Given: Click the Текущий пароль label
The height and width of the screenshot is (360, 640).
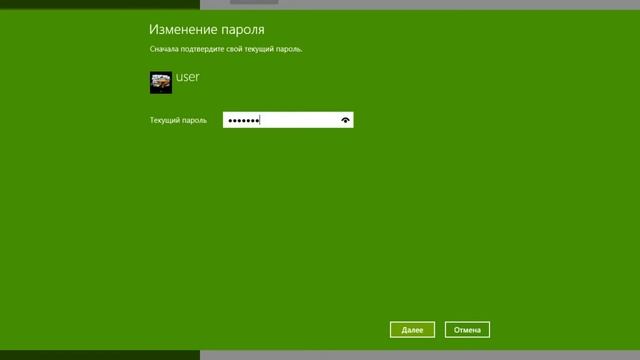Looking at the screenshot, I should [178, 120].
